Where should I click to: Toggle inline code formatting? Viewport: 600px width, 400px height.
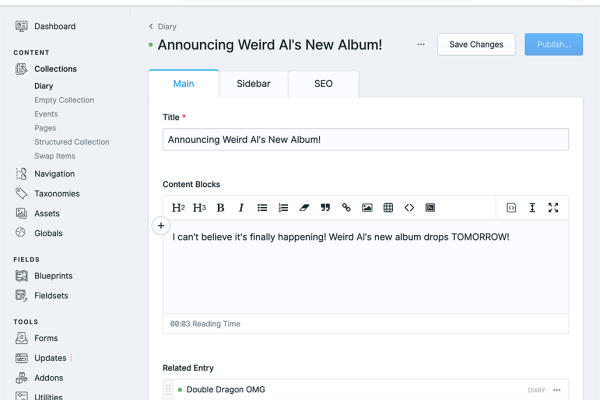point(409,208)
